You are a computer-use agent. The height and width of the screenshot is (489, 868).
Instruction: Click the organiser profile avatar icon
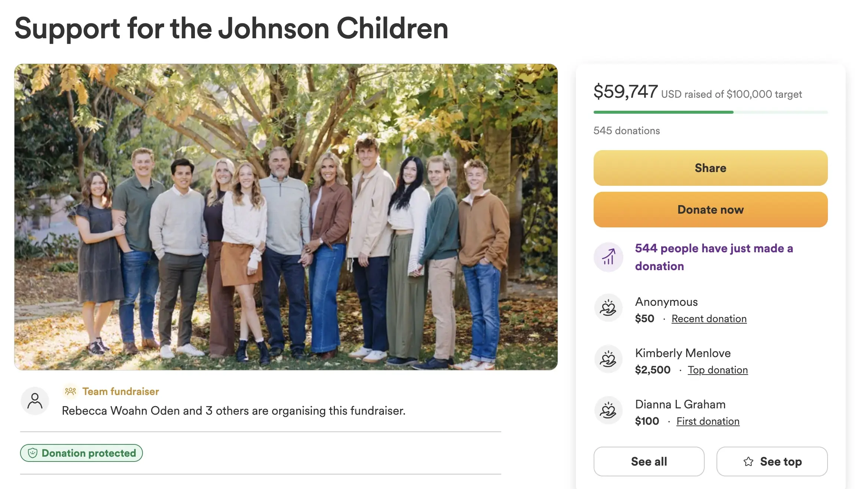35,401
